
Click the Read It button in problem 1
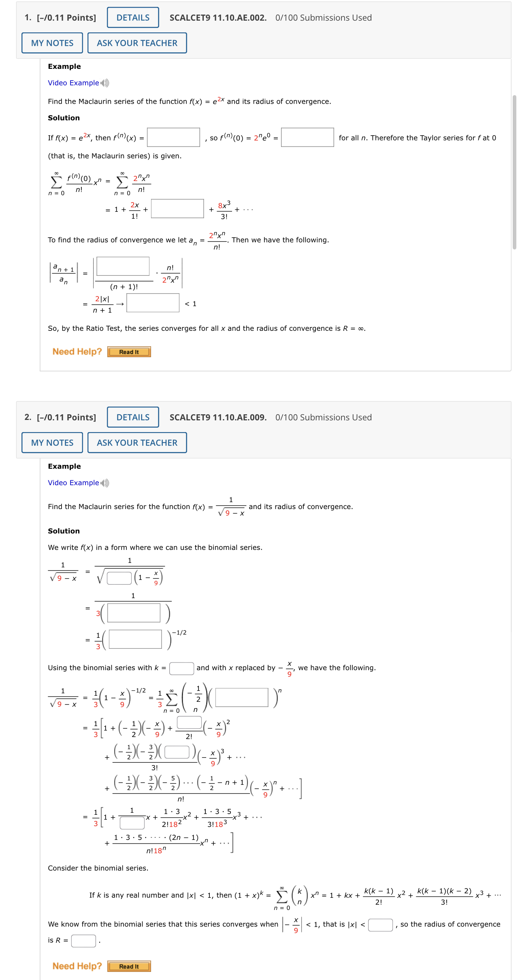click(129, 352)
